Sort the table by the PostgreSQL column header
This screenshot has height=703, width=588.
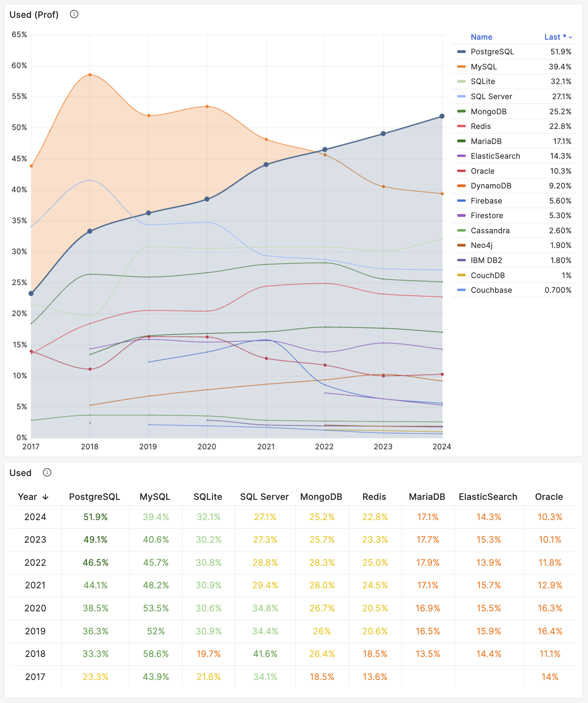(x=95, y=496)
